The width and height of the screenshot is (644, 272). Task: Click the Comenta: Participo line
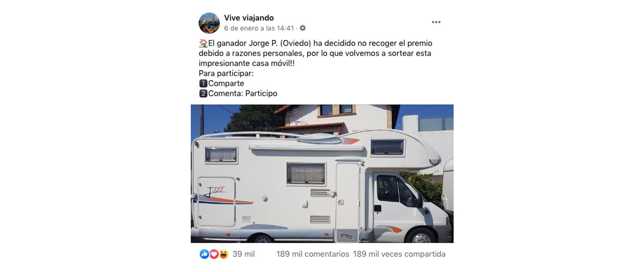[243, 93]
